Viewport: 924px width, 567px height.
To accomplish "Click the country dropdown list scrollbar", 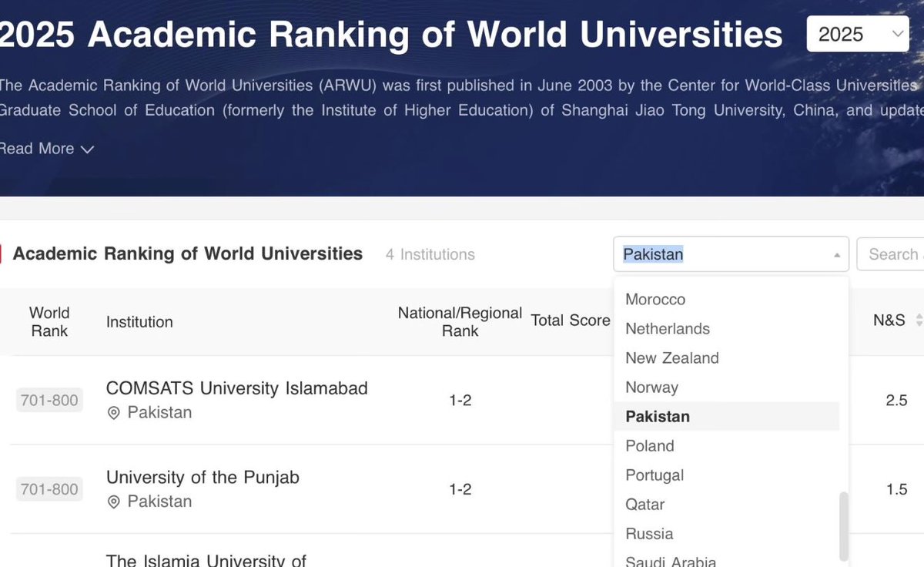I will (843, 527).
